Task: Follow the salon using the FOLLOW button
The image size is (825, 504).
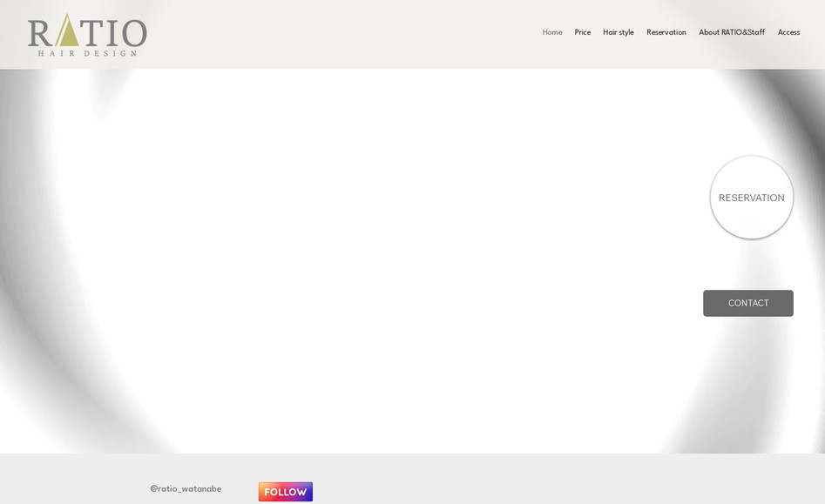Action: click(285, 492)
